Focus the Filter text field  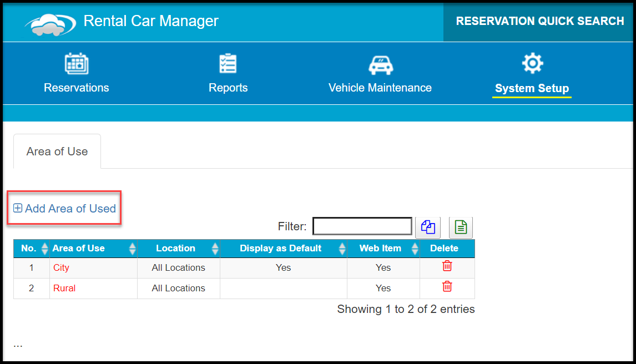(362, 226)
